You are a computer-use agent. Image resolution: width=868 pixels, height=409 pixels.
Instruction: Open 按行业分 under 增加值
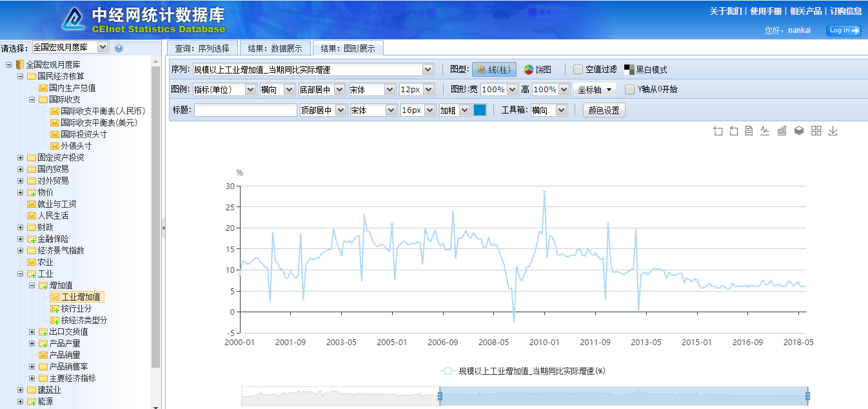point(71,308)
